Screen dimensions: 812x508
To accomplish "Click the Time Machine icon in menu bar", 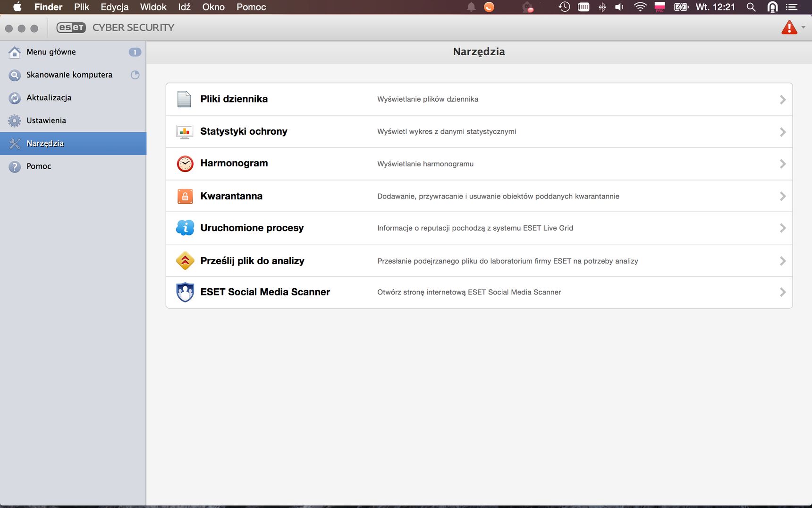I will coord(564,7).
